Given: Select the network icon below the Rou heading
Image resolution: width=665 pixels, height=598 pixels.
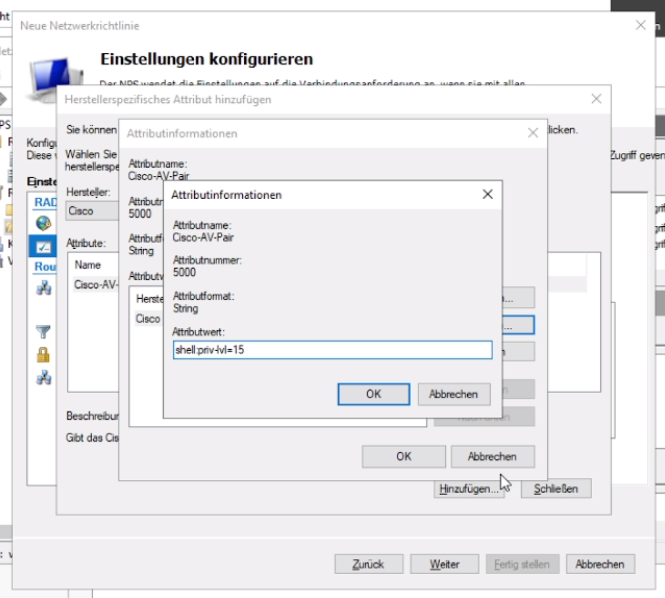Looking at the screenshot, I should pyautogui.click(x=43, y=288).
